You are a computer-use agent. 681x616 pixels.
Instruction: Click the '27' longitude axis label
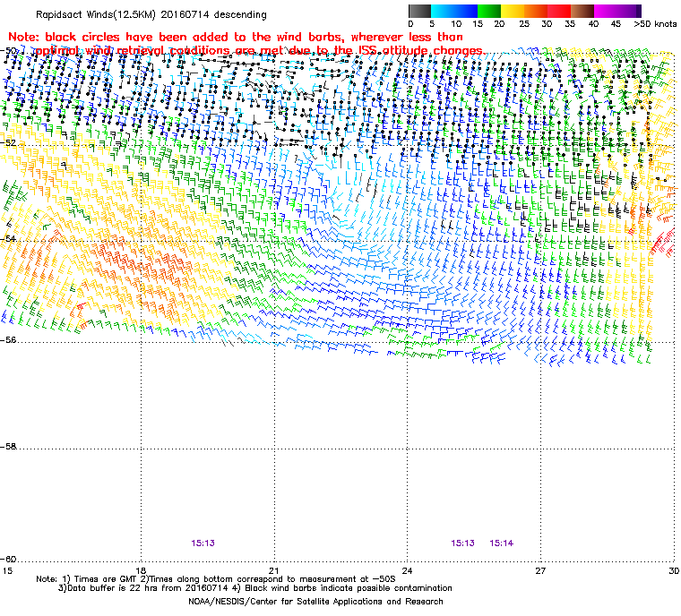pos(540,570)
